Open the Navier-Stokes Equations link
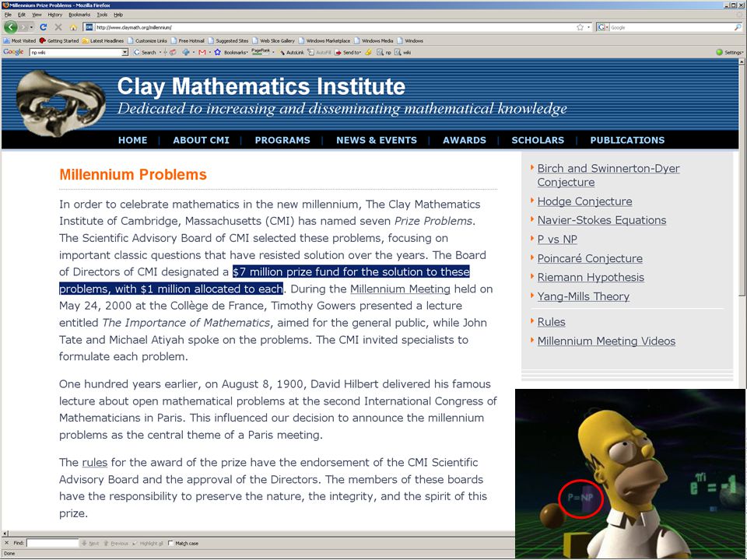 [601, 220]
